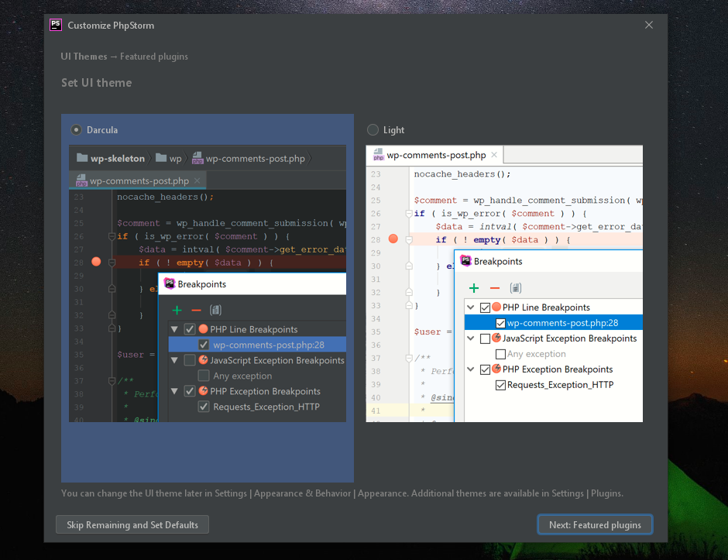Click green plus add icon in Light Breakpoints
728x560 pixels.
(474, 288)
